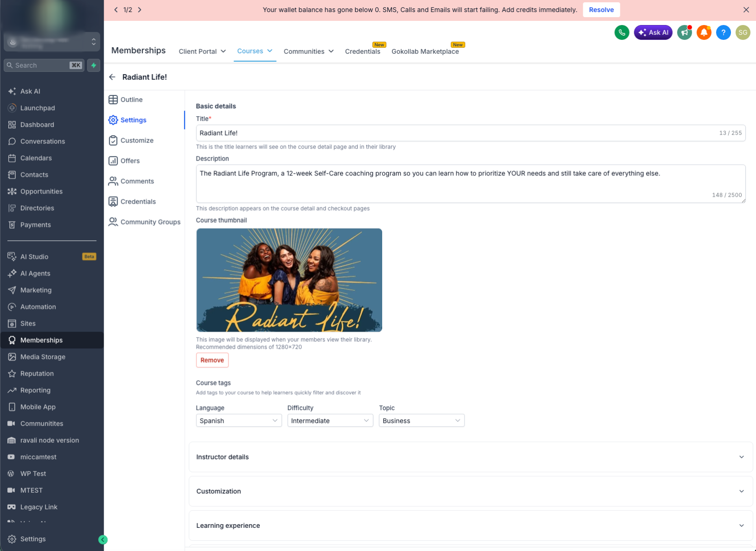
Task: Go to next banner notification arrow
Action: [x=139, y=10]
